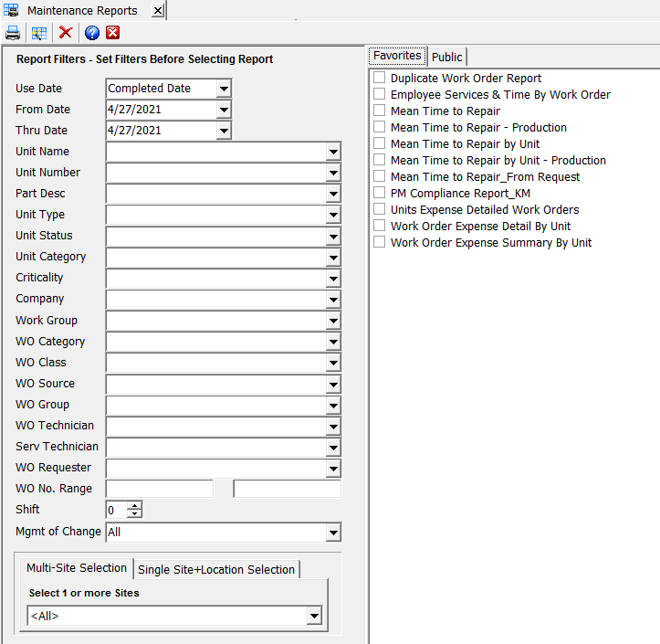Check Employee Services & Time By Work Order
Viewport: 660px width, 644px height.
[379, 94]
